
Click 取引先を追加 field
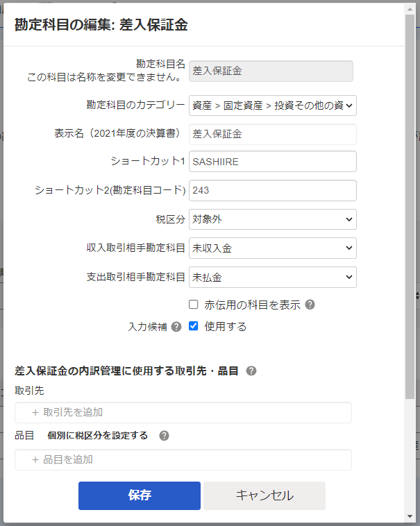tap(183, 412)
